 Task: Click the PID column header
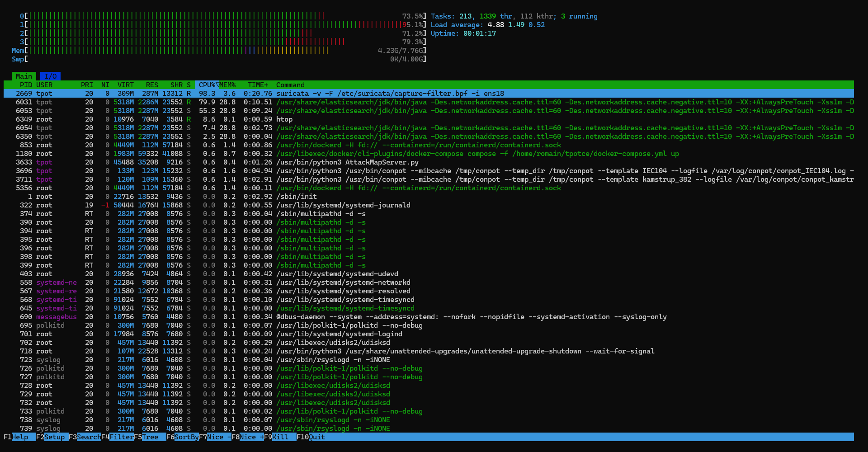pos(26,85)
